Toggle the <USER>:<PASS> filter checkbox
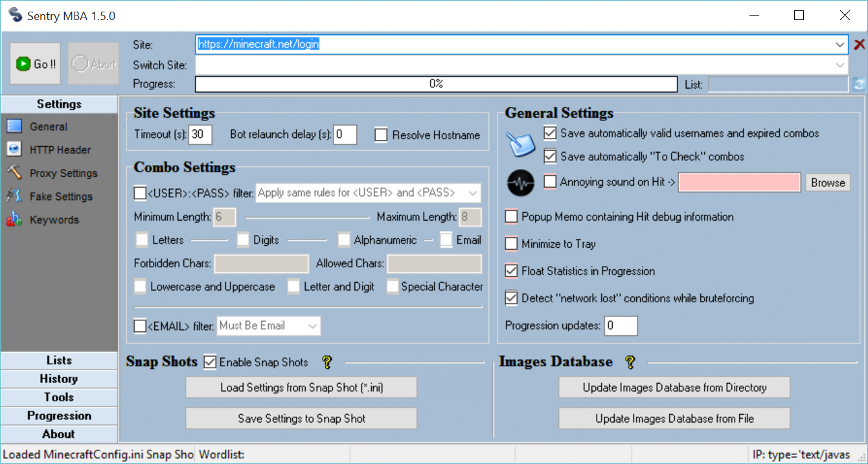 click(x=140, y=193)
